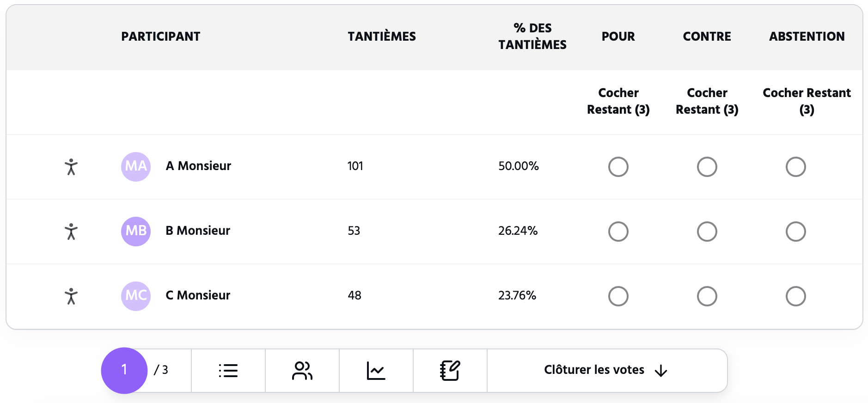This screenshot has height=403, width=868.
Task: Select Pour vote for A Monsieur
Action: tap(618, 167)
